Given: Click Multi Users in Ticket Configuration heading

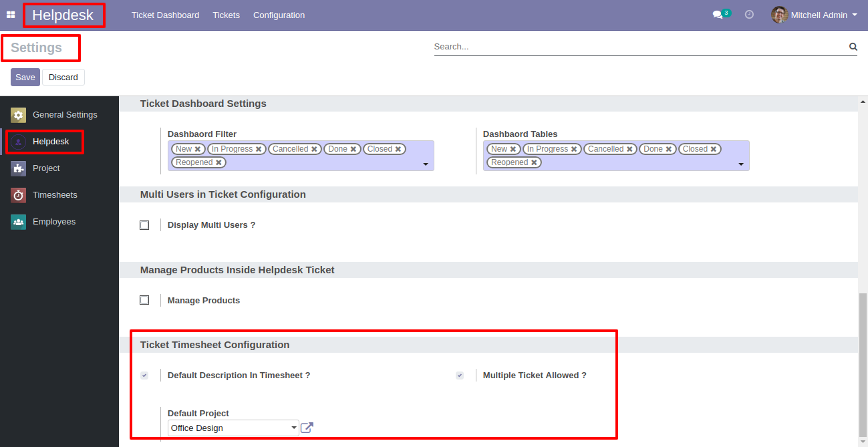Looking at the screenshot, I should click(223, 194).
